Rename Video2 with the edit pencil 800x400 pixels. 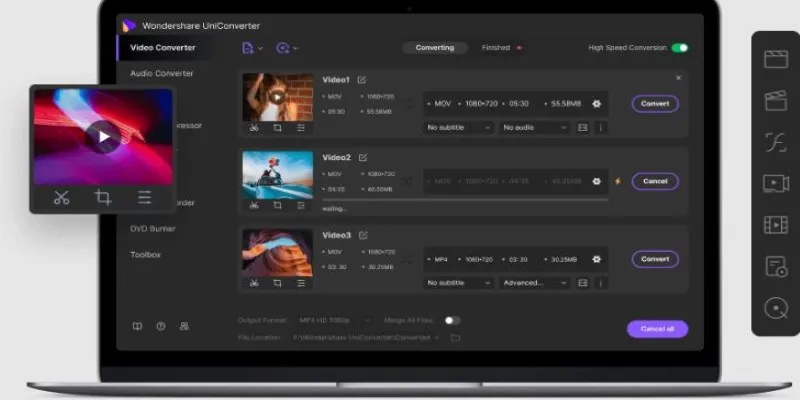363,158
